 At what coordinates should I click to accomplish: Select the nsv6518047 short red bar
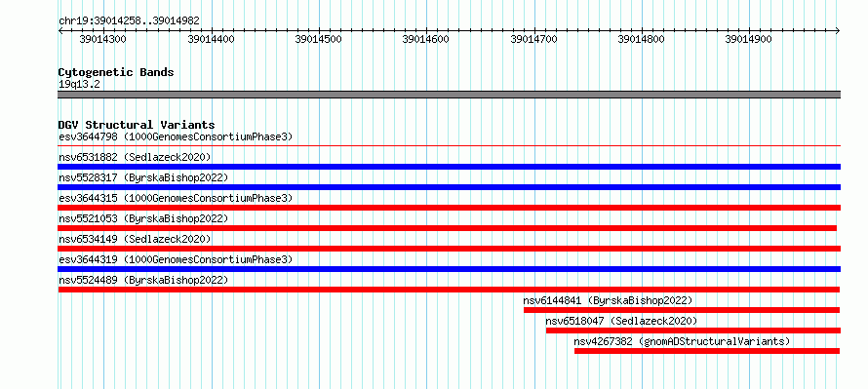tap(693, 331)
